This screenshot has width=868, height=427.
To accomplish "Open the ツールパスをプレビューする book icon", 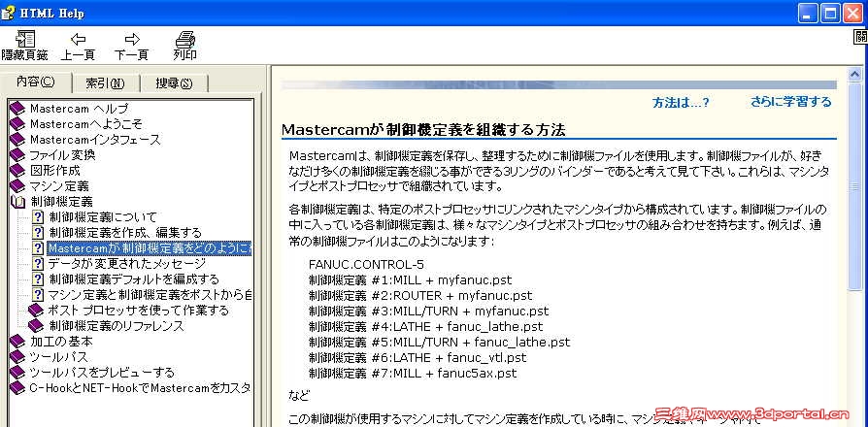I will coord(17,372).
